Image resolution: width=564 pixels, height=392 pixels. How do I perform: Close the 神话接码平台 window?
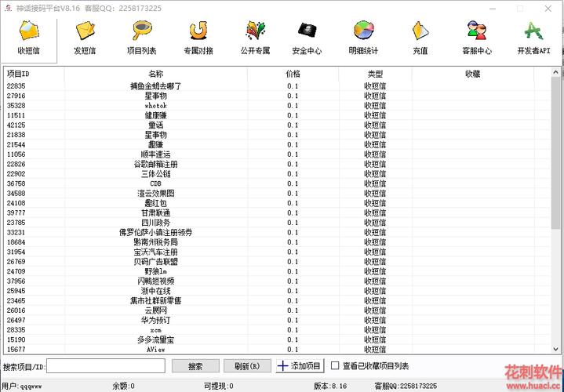tap(548, 9)
